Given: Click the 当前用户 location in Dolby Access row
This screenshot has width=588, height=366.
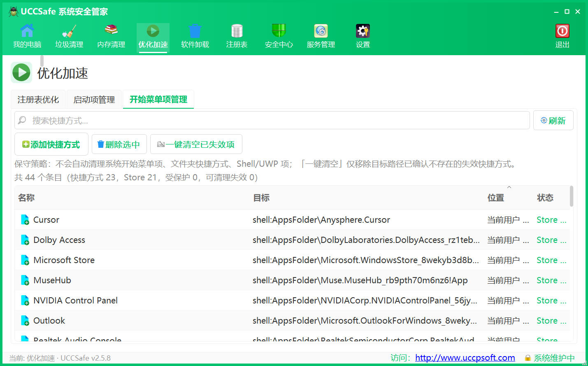Looking at the screenshot, I should coord(508,240).
